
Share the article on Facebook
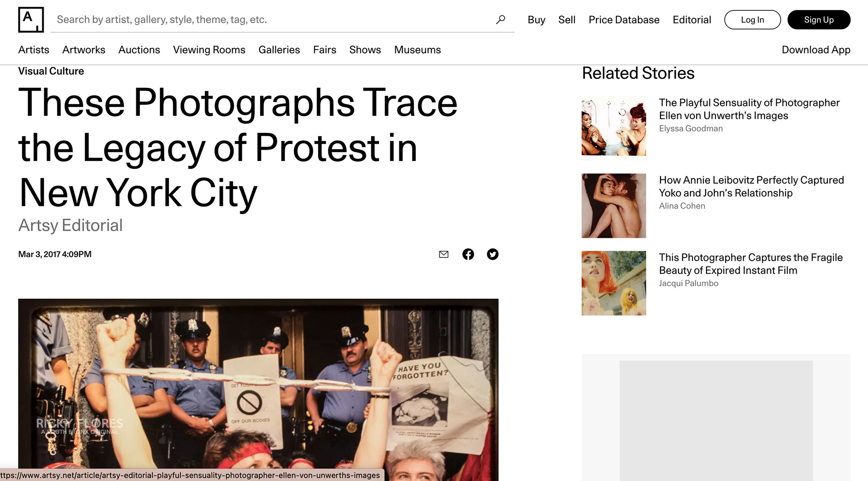468,254
